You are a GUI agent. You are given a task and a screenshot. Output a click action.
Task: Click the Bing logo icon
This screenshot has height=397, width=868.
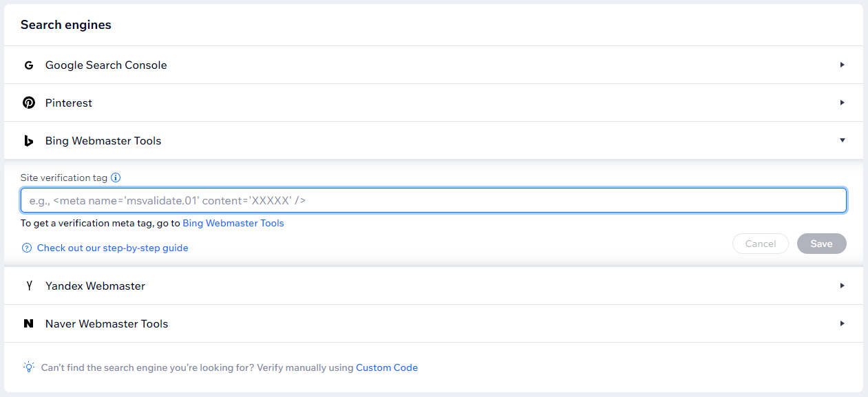28,141
